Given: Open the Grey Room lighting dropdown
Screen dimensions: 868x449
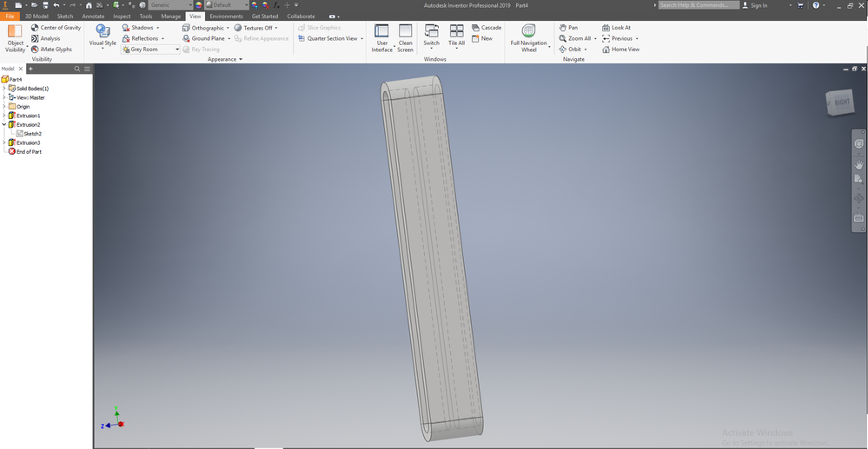Looking at the screenshot, I should click(150, 50).
